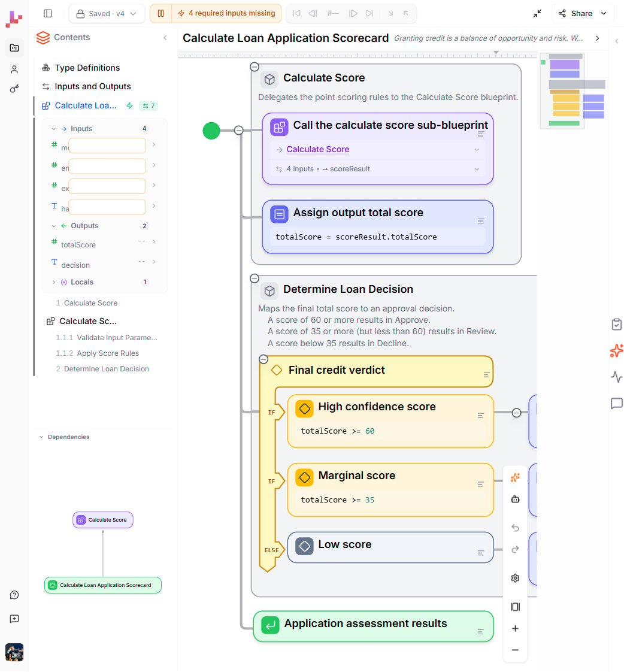Image resolution: width=624 pixels, height=672 pixels.
Task: Click the Share button
Action: (575, 13)
